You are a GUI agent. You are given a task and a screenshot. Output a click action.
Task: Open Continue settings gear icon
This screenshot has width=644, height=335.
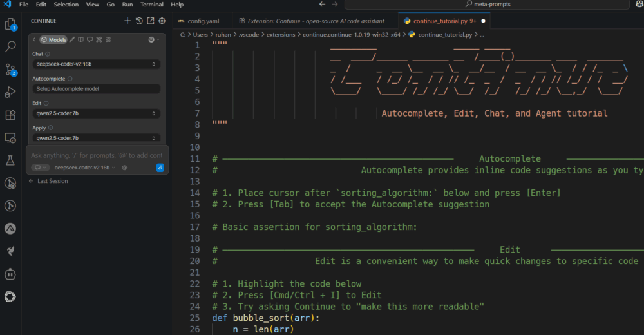click(x=162, y=21)
